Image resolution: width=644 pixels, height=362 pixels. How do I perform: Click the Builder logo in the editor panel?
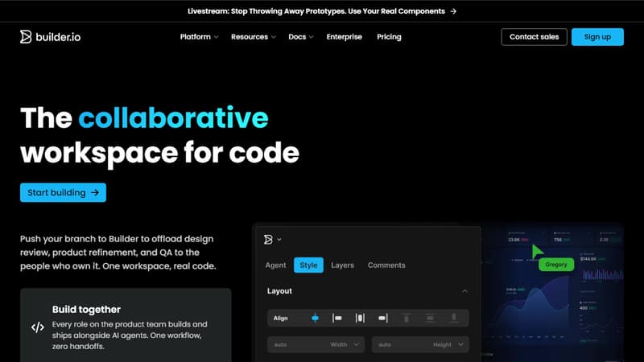(x=268, y=239)
